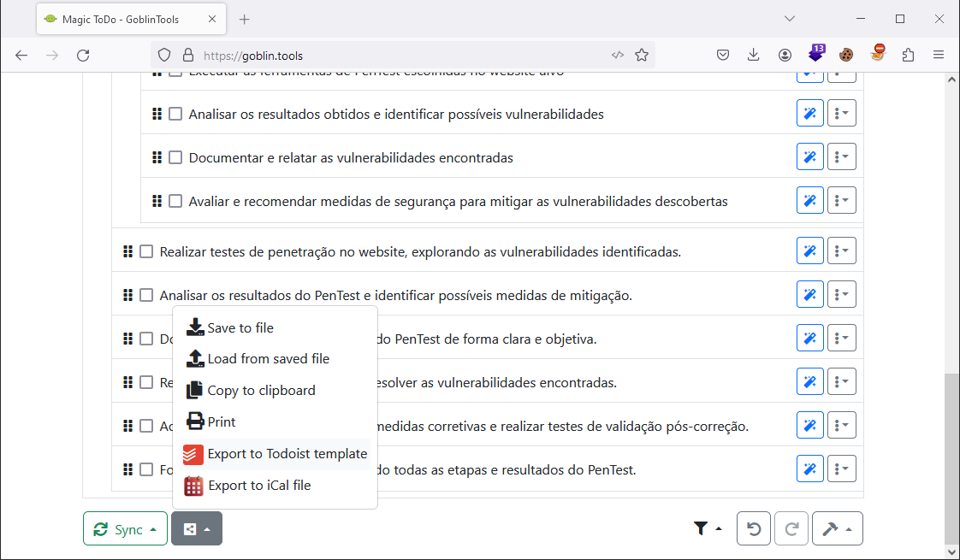The width and height of the screenshot is (960, 560).
Task: Reload the current page
Action: coord(83,56)
